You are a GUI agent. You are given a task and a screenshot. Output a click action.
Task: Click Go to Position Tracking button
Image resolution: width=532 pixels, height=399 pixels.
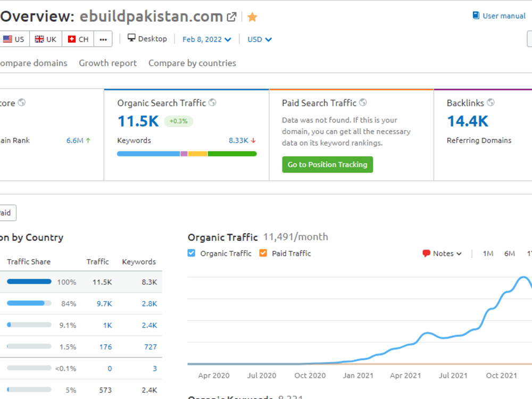click(x=327, y=164)
